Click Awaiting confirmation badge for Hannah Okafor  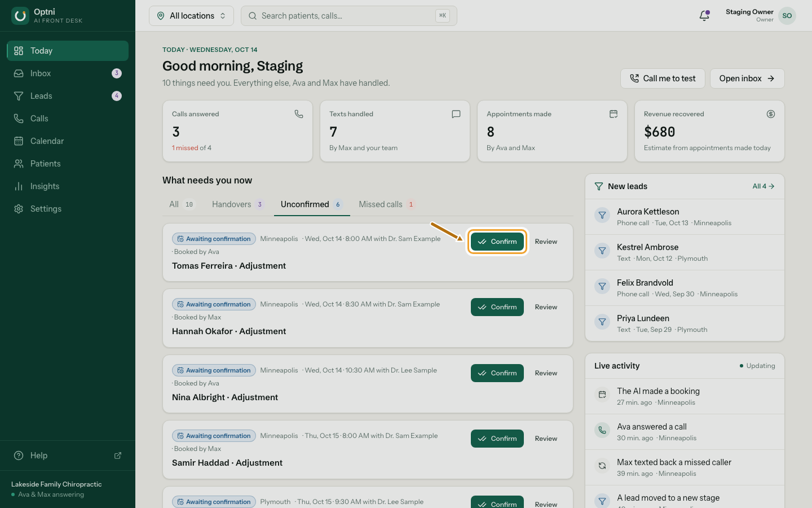coord(214,304)
